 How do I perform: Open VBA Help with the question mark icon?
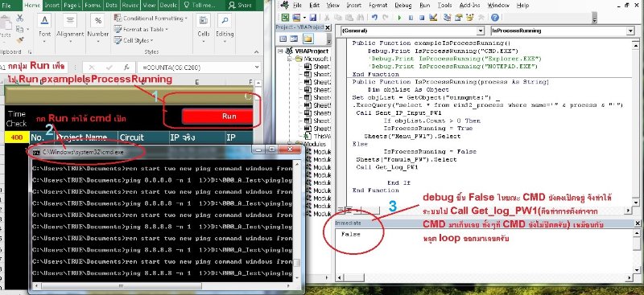click(x=495, y=18)
